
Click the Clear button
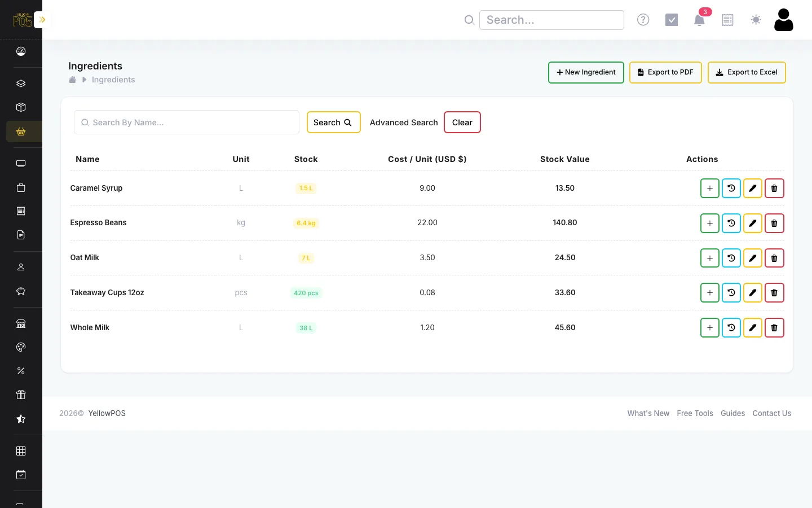click(462, 122)
